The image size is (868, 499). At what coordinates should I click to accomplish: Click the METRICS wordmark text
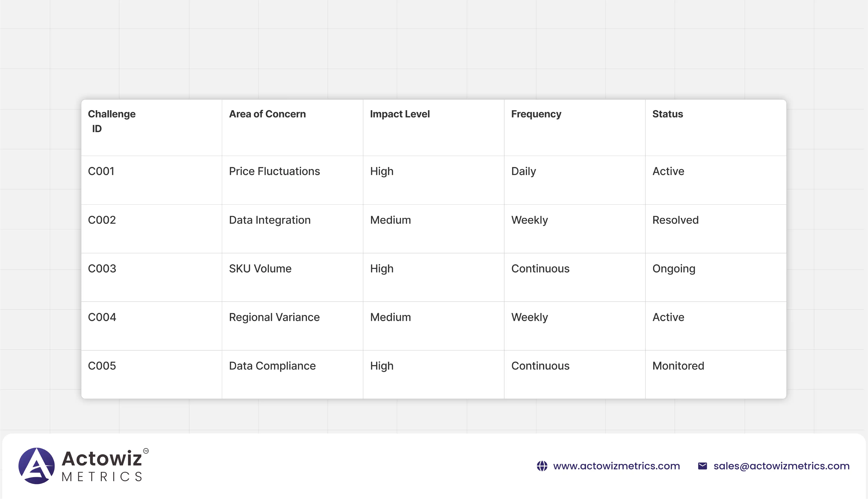pos(102,477)
